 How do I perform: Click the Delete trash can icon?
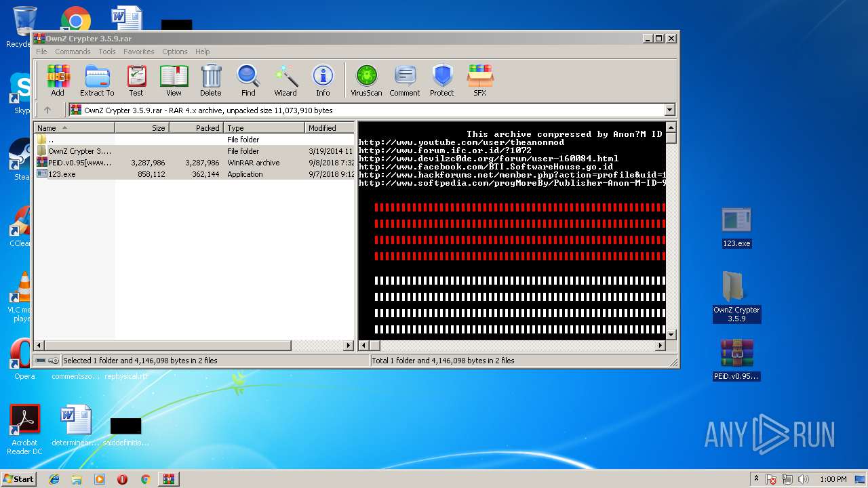pos(211,81)
